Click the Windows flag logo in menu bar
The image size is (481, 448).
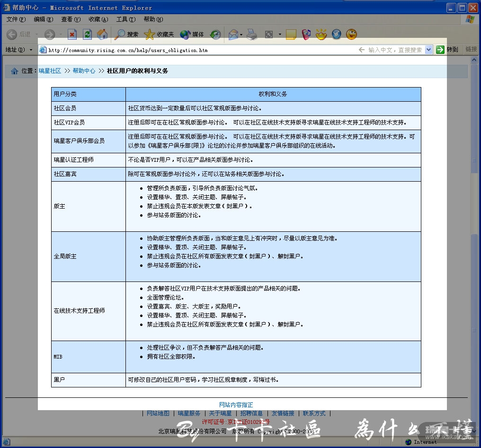tap(470, 19)
